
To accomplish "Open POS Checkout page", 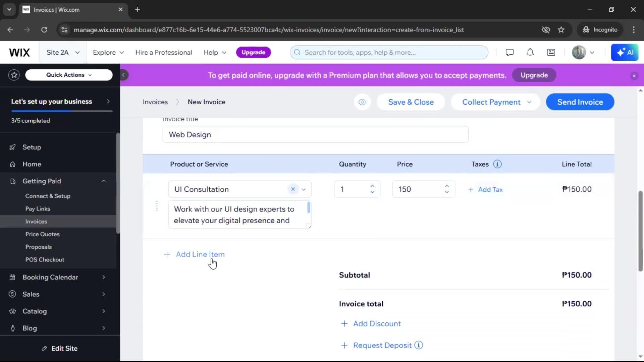I will (x=45, y=260).
